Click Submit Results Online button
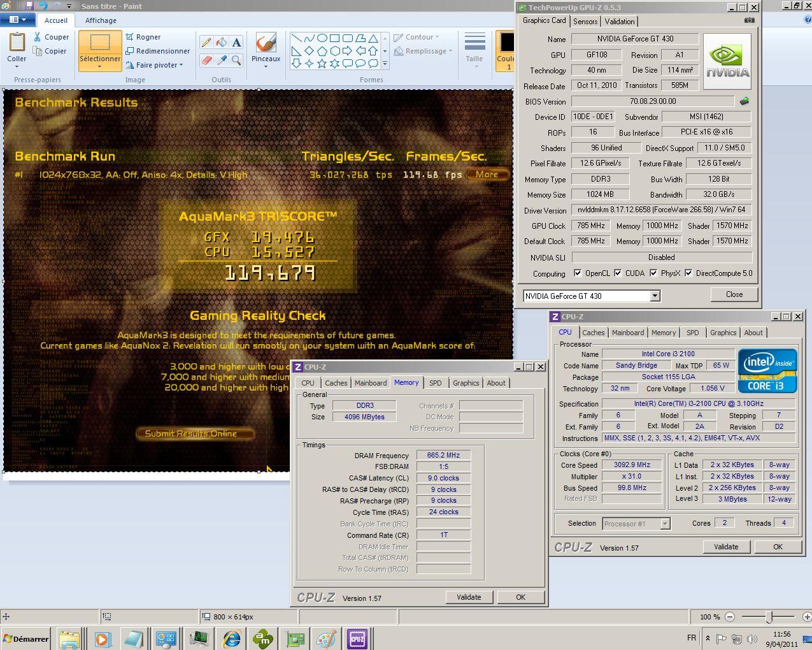Viewport: 812px width, 650px height. pos(195,434)
